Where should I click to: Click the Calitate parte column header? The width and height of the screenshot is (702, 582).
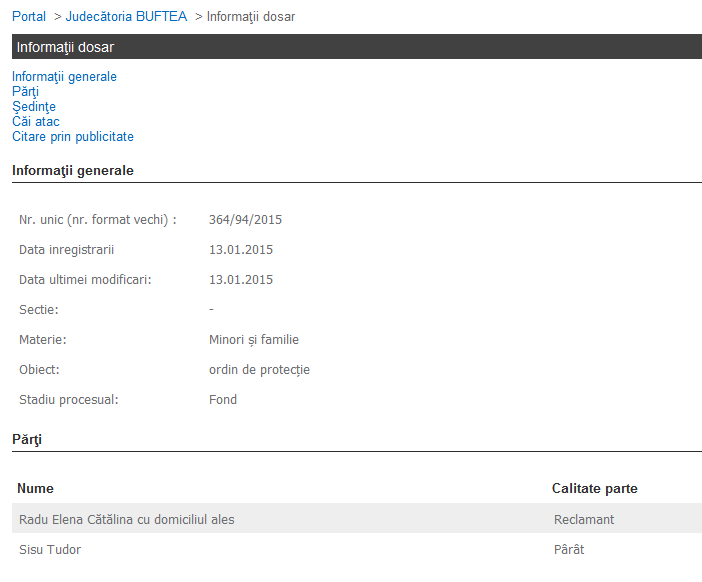coord(594,489)
